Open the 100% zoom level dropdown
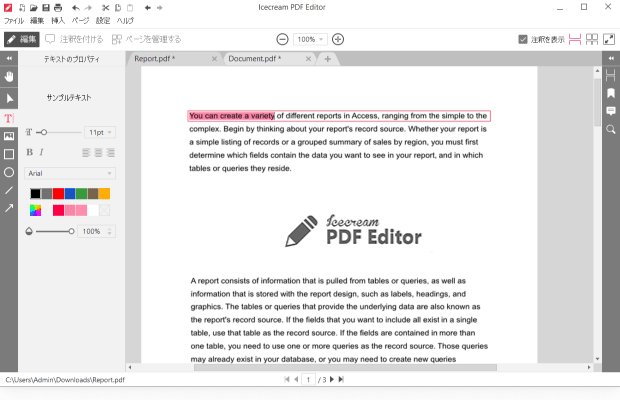 [310, 39]
